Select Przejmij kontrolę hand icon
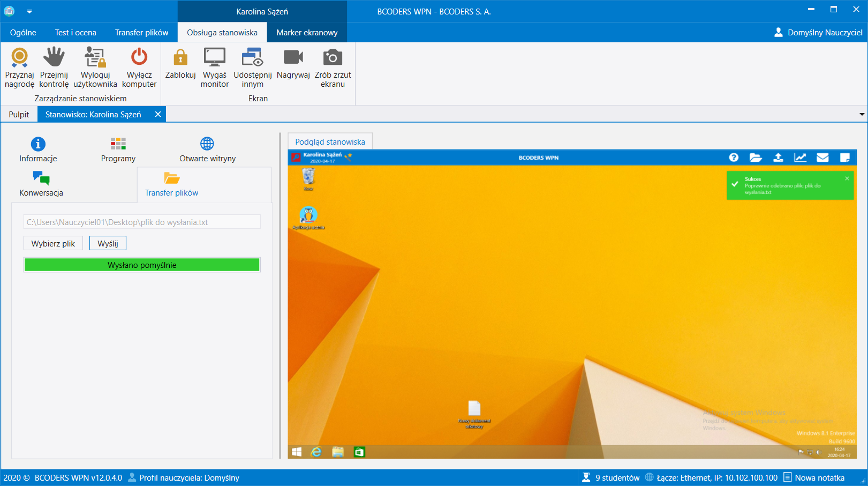 [54, 57]
